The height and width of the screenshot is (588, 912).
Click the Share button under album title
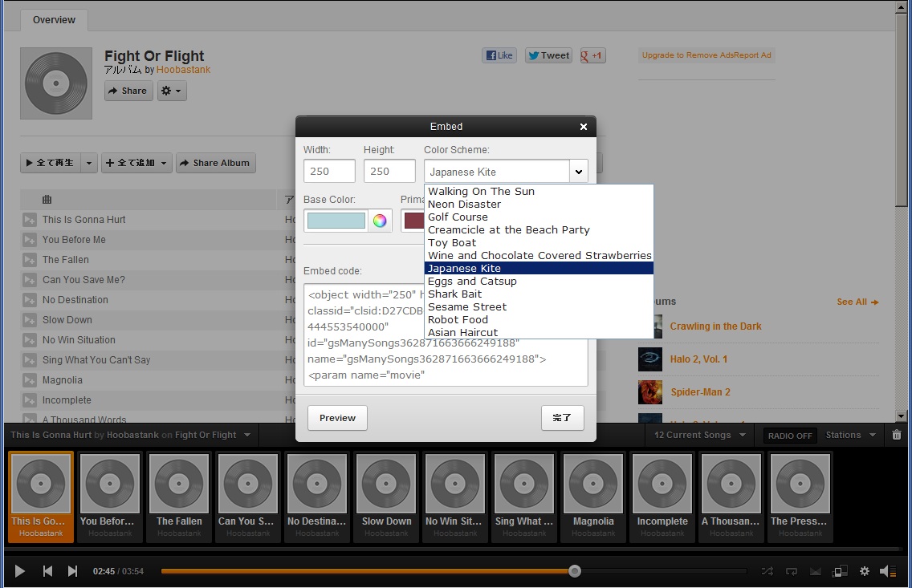[128, 91]
